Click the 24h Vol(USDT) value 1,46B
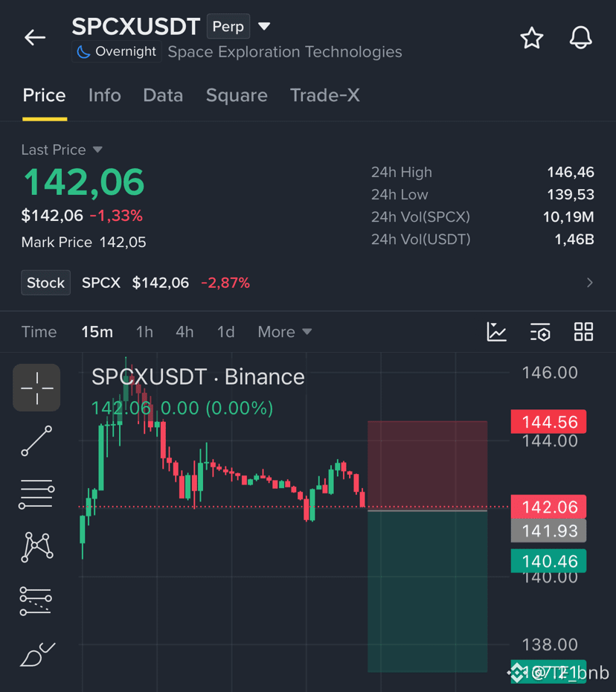 (574, 240)
